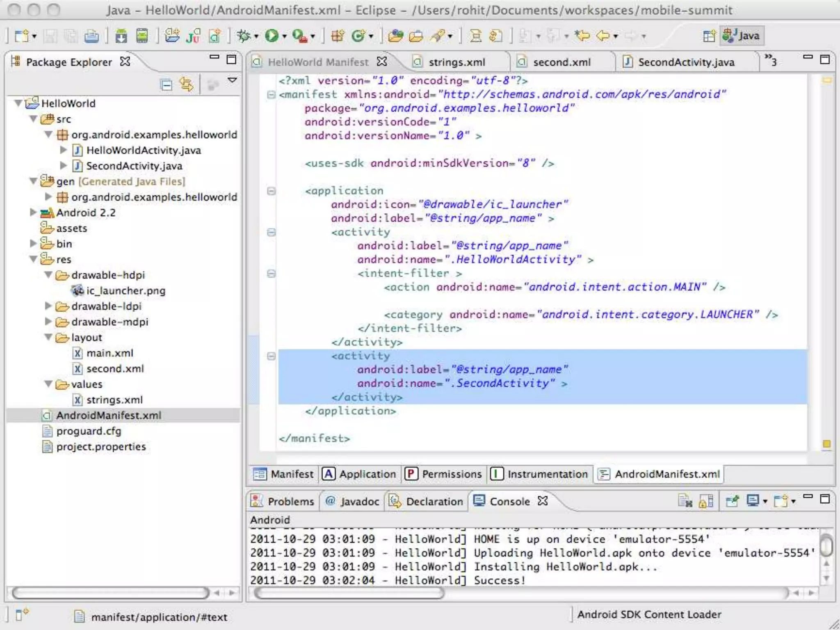Click the Print toolbar icon
Screen dimensions: 840x630
91,37
